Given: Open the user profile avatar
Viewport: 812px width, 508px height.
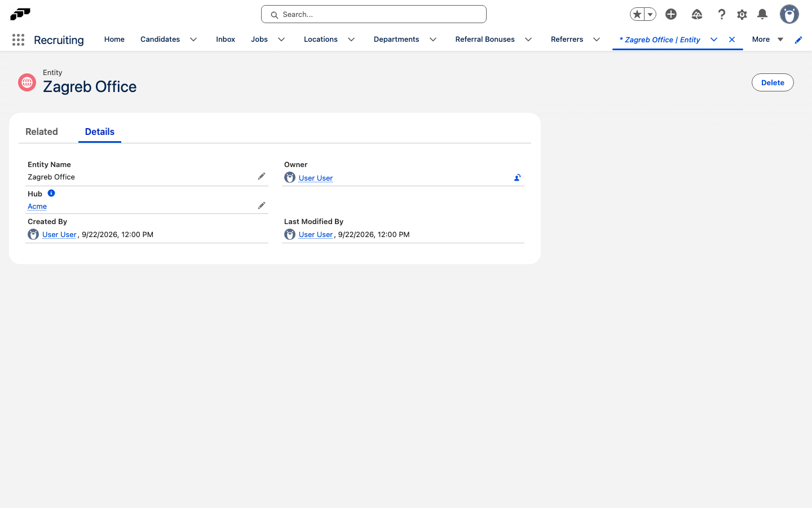Looking at the screenshot, I should pyautogui.click(x=789, y=14).
